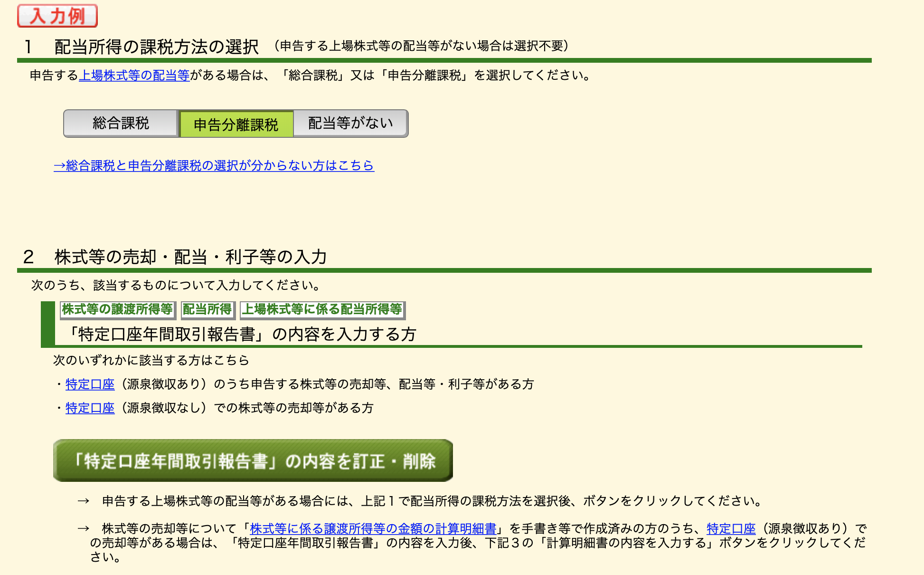This screenshot has height=575, width=924.
Task: Click 特定口座 link in 源泉徴収あり bullet
Action: (90, 384)
